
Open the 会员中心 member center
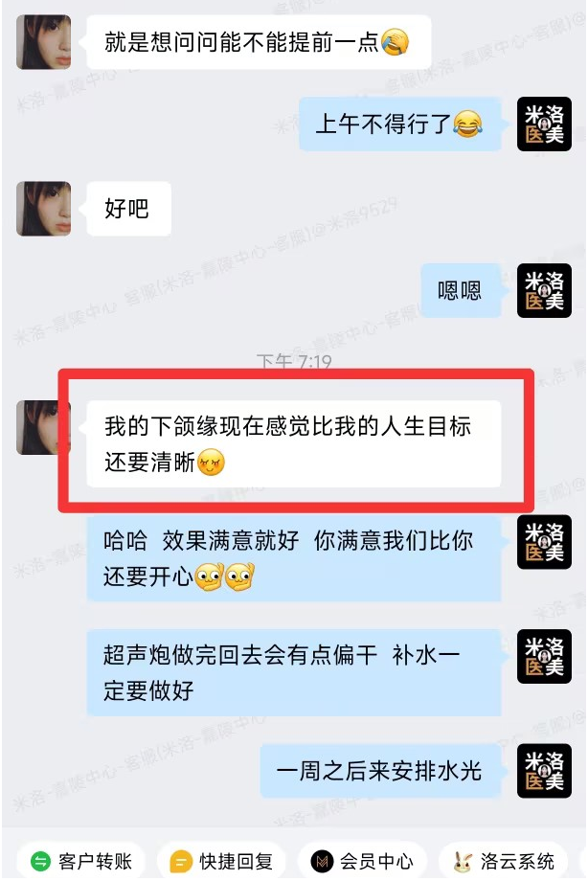[362, 861]
